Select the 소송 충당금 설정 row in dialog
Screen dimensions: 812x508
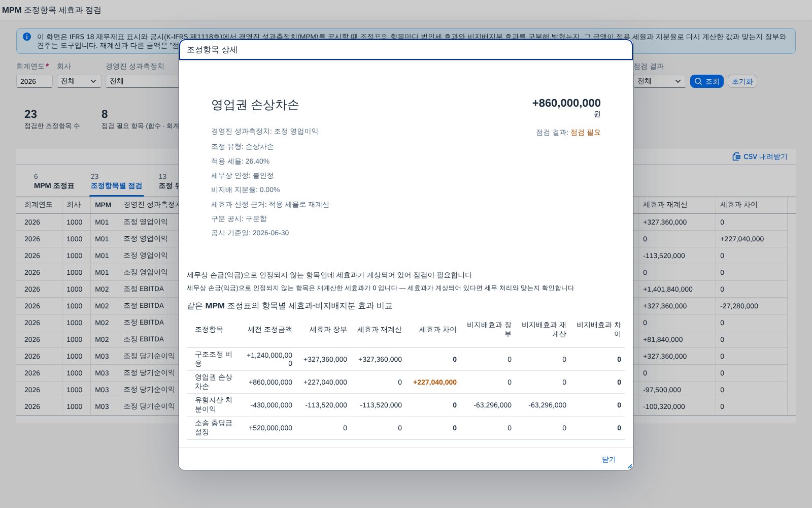pyautogui.click(x=405, y=428)
